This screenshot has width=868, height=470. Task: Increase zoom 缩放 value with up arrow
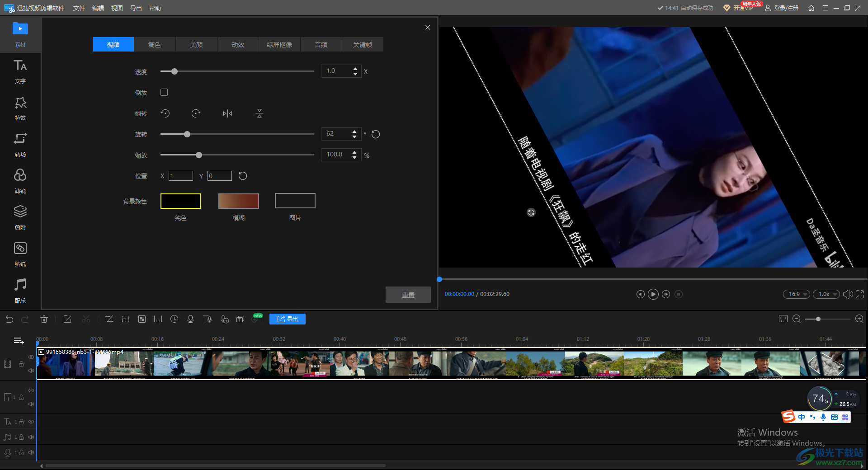coord(354,152)
